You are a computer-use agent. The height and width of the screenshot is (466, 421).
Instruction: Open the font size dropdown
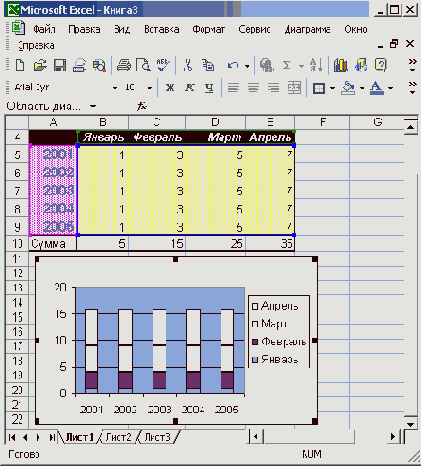pos(150,88)
